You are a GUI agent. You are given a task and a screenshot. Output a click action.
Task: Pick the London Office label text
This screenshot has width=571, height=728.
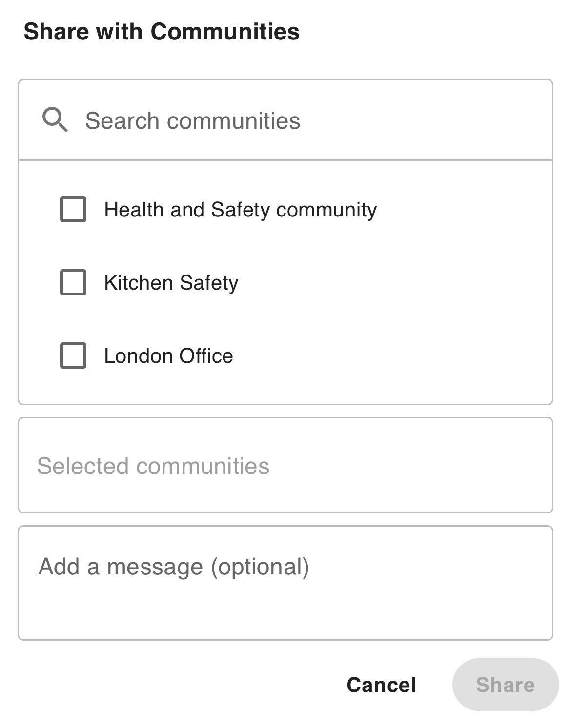[x=168, y=356]
